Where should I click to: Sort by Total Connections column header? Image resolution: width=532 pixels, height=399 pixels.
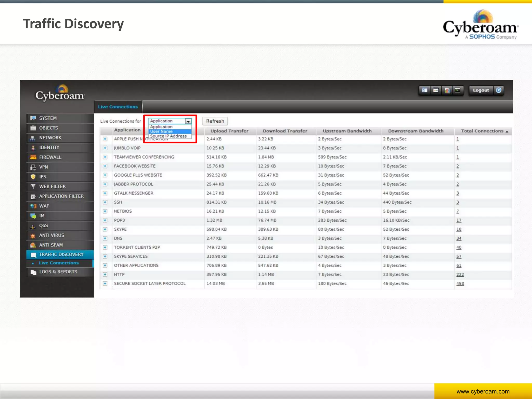(x=483, y=131)
